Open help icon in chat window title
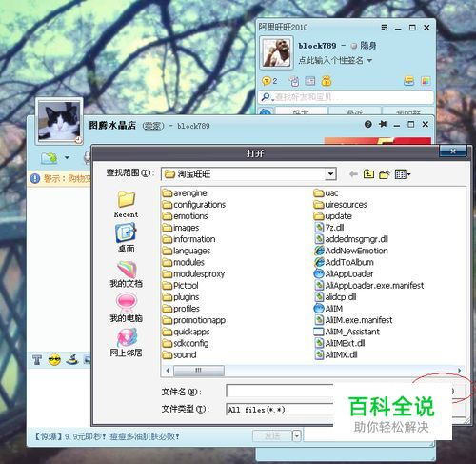This screenshot has height=464, width=476. pyautogui.click(x=368, y=124)
